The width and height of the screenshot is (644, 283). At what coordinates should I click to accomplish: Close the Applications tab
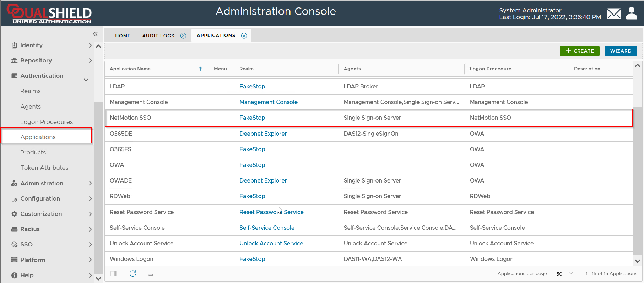(244, 36)
